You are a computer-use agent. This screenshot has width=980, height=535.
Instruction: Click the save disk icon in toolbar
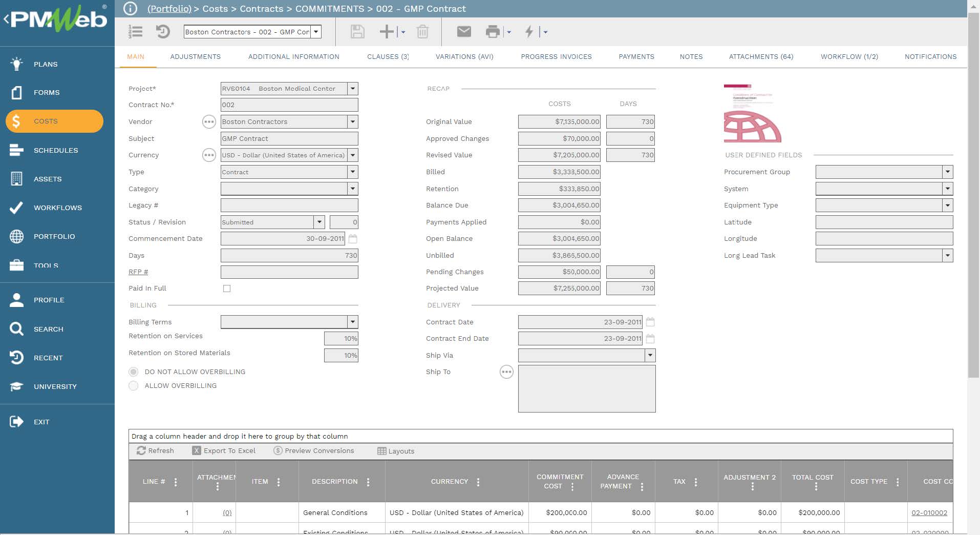pos(357,32)
